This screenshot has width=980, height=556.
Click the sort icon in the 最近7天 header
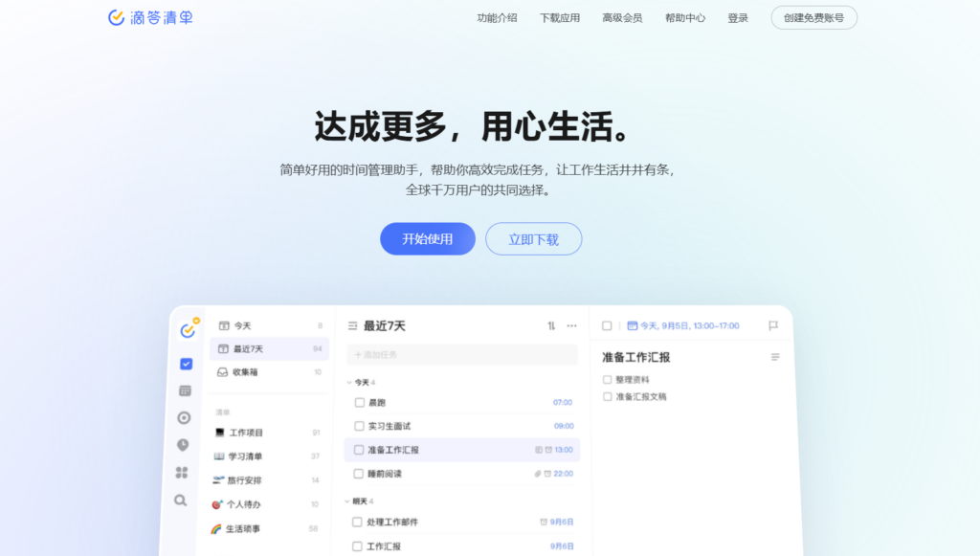point(550,326)
